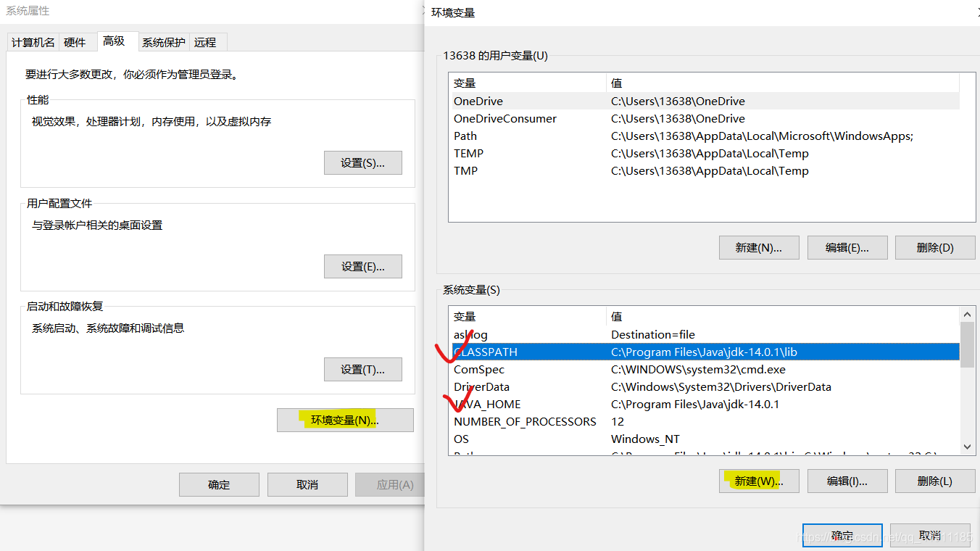This screenshot has width=980, height=551.
Task: Open the 系统保护 tab
Action: [x=163, y=43]
